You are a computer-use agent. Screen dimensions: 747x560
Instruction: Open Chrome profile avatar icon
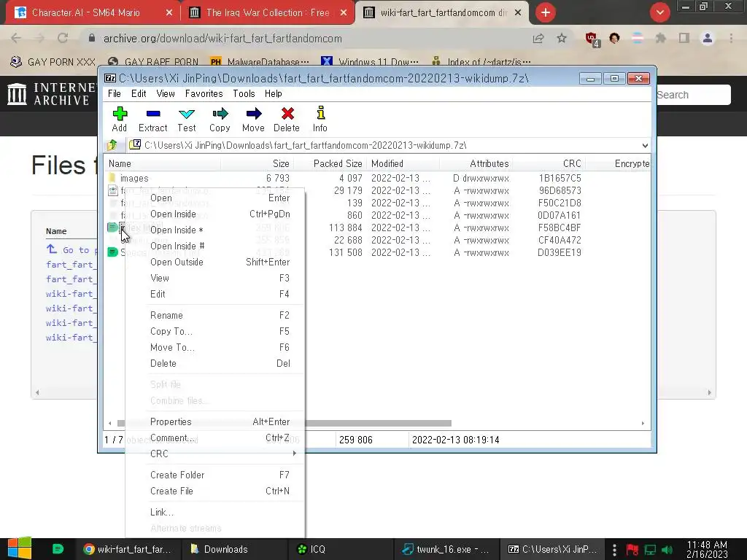tap(708, 38)
